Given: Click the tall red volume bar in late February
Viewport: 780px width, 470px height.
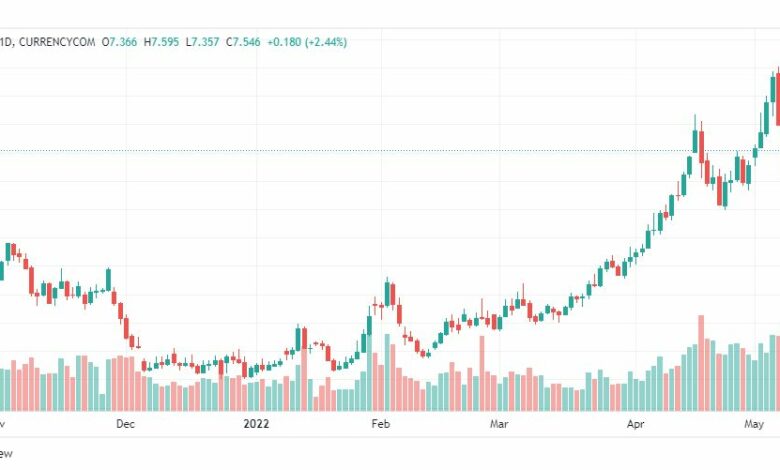Looking at the screenshot, I should tap(482, 374).
